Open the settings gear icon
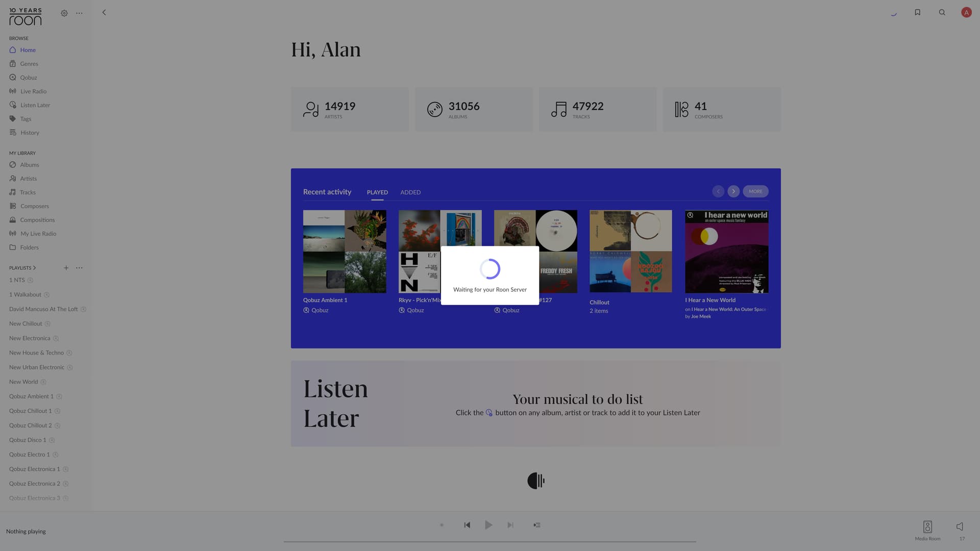This screenshot has width=980, height=551. pyautogui.click(x=64, y=13)
